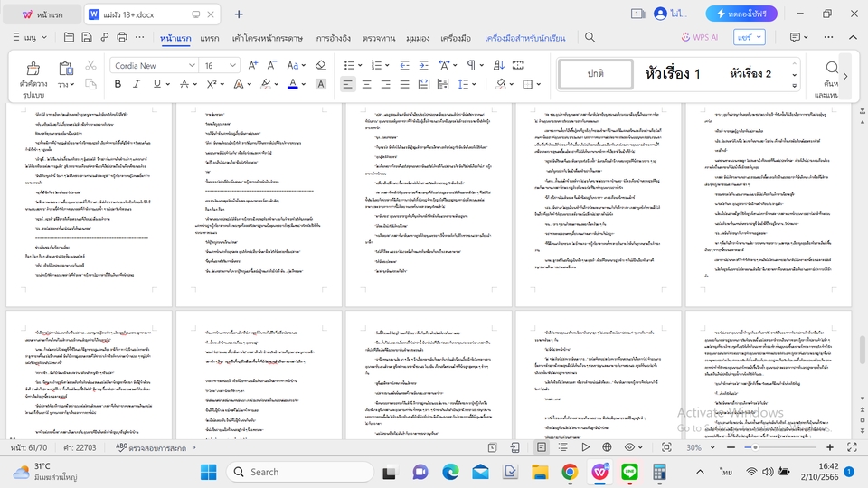Click the Sort icon

499,65
